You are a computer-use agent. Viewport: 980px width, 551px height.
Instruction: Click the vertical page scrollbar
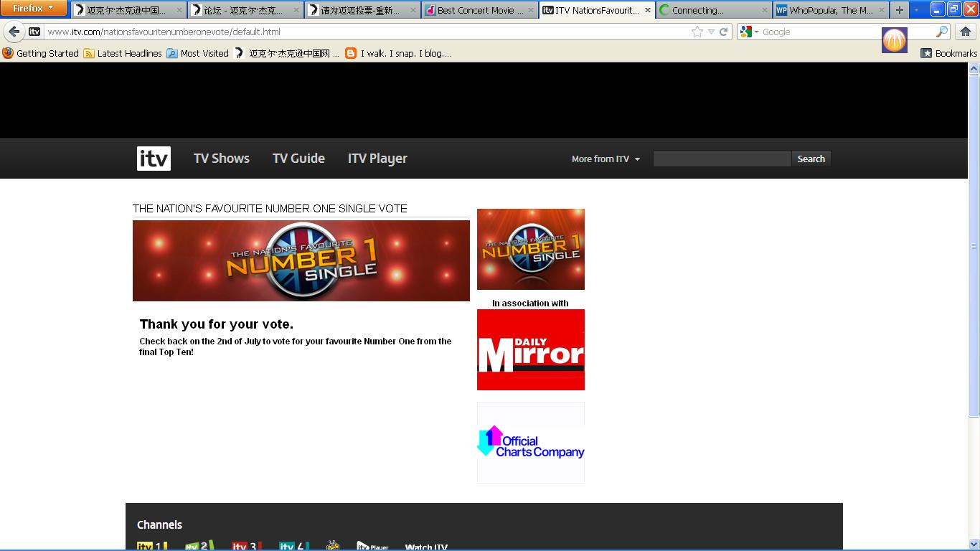974,244
